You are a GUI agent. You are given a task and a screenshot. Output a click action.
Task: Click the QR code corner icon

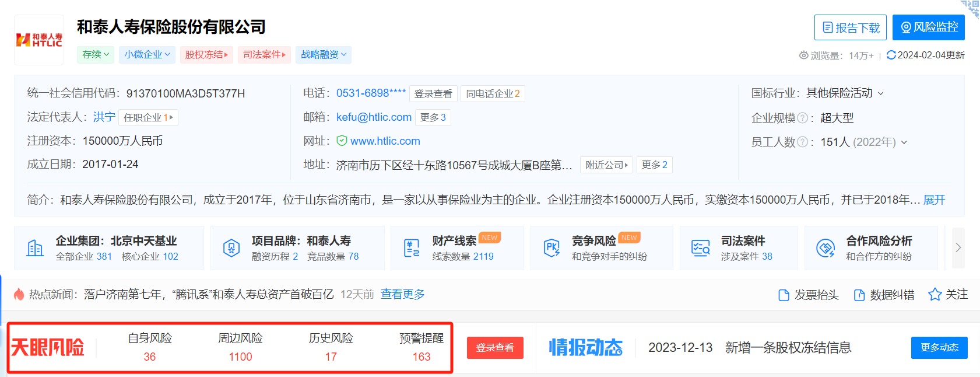971,8
